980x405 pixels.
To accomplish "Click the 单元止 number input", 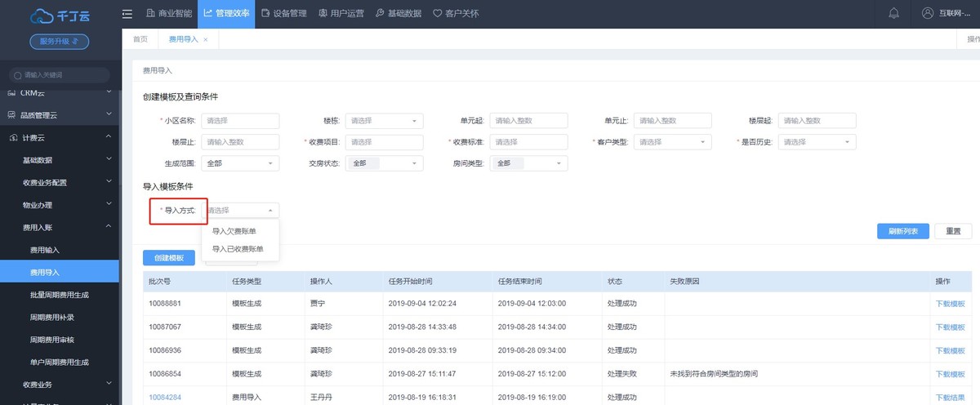I will (673, 121).
